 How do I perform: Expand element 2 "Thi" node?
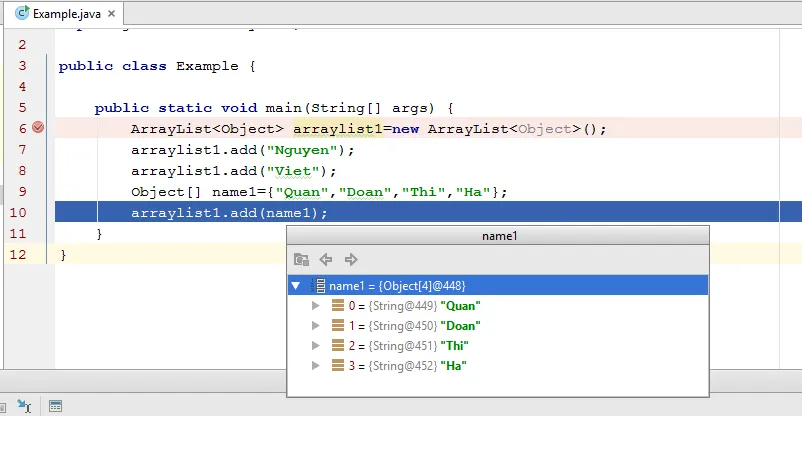click(316, 346)
